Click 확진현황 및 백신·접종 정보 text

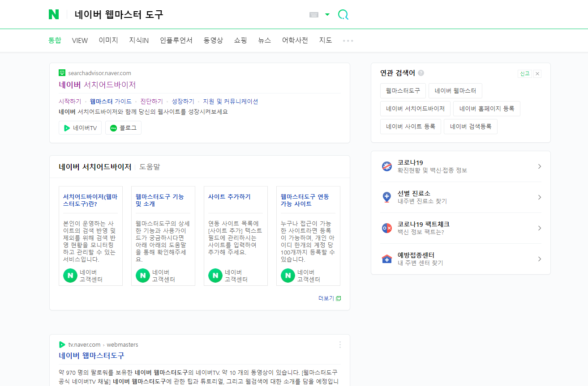tap(432, 170)
